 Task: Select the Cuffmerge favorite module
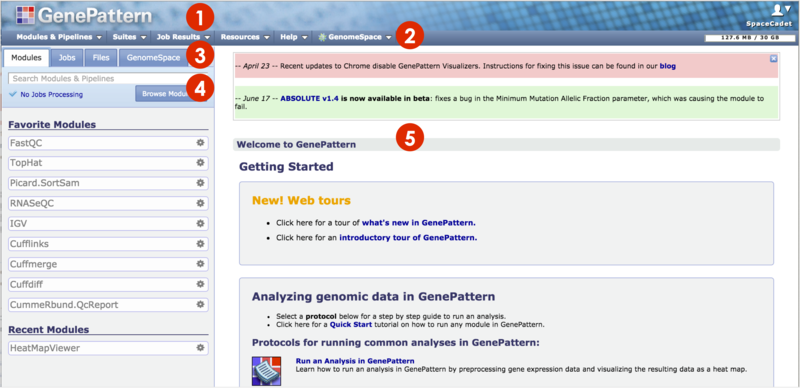tap(108, 264)
